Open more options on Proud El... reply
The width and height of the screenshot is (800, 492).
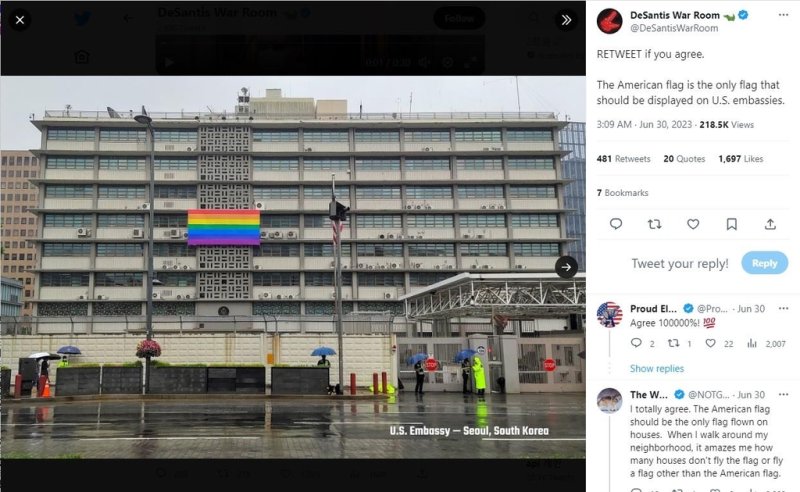click(783, 308)
